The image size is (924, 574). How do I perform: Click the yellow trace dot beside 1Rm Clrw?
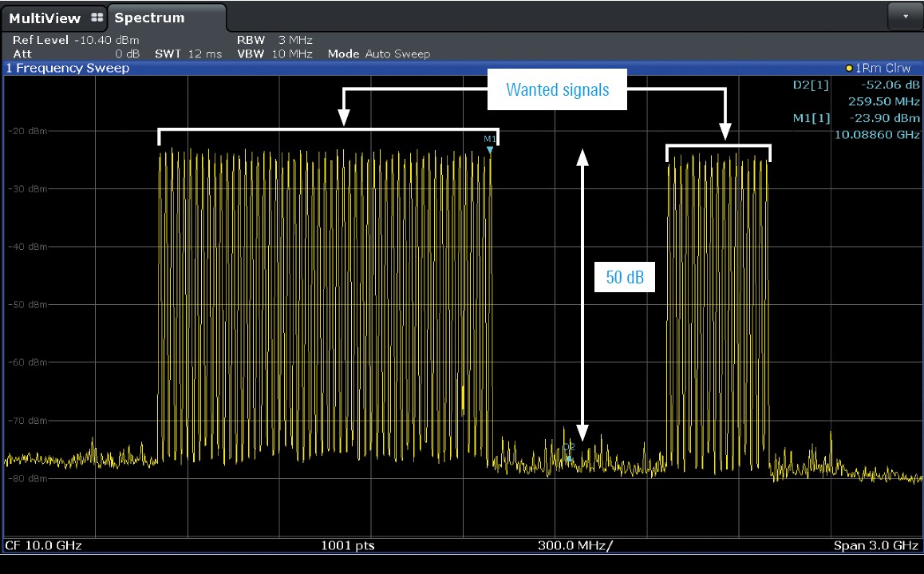coord(850,69)
